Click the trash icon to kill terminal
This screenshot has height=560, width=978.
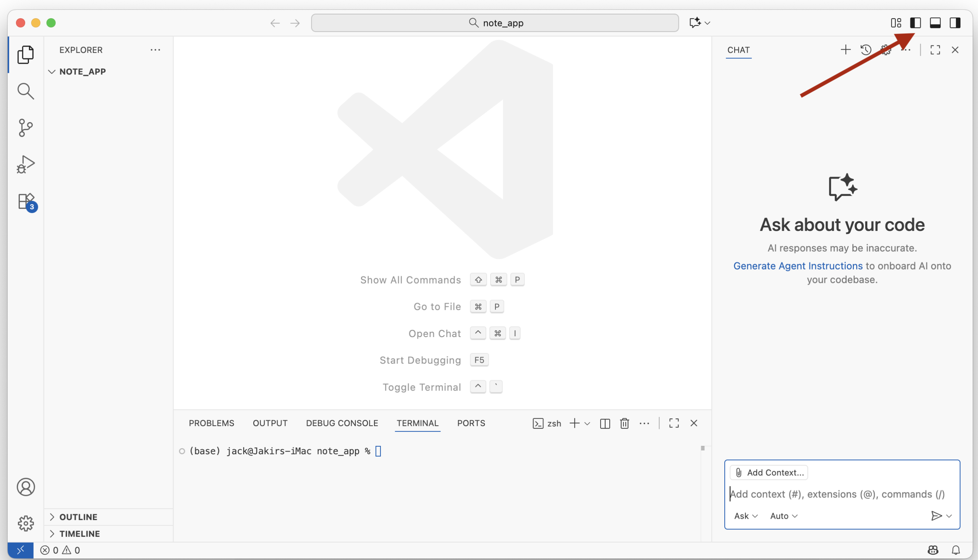pos(624,423)
